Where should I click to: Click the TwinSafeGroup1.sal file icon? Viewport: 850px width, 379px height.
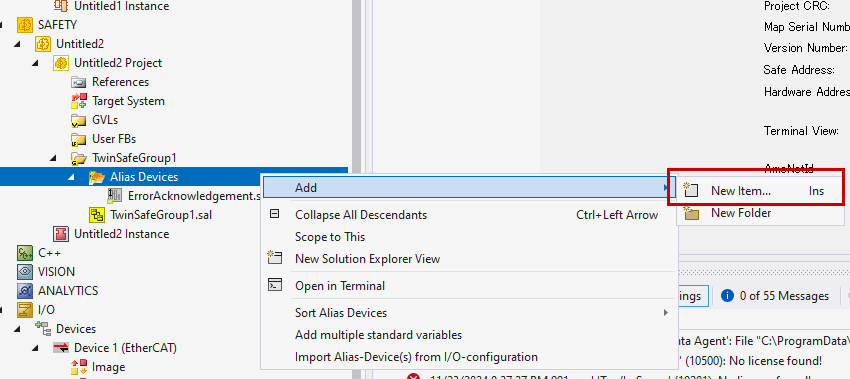(96, 215)
